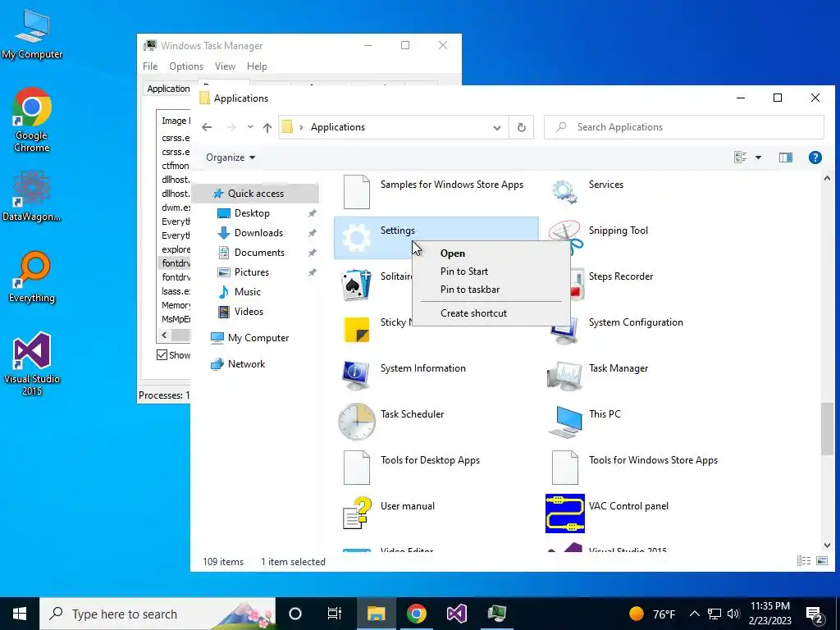840x630 pixels.
Task: Click the Refresh button in address bar
Action: tap(521, 127)
